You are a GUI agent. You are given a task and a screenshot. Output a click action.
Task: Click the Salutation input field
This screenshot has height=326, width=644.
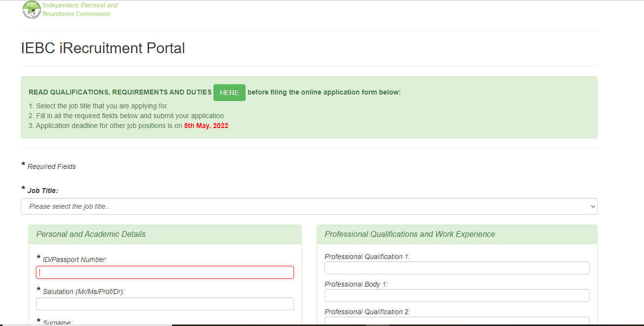(x=165, y=304)
